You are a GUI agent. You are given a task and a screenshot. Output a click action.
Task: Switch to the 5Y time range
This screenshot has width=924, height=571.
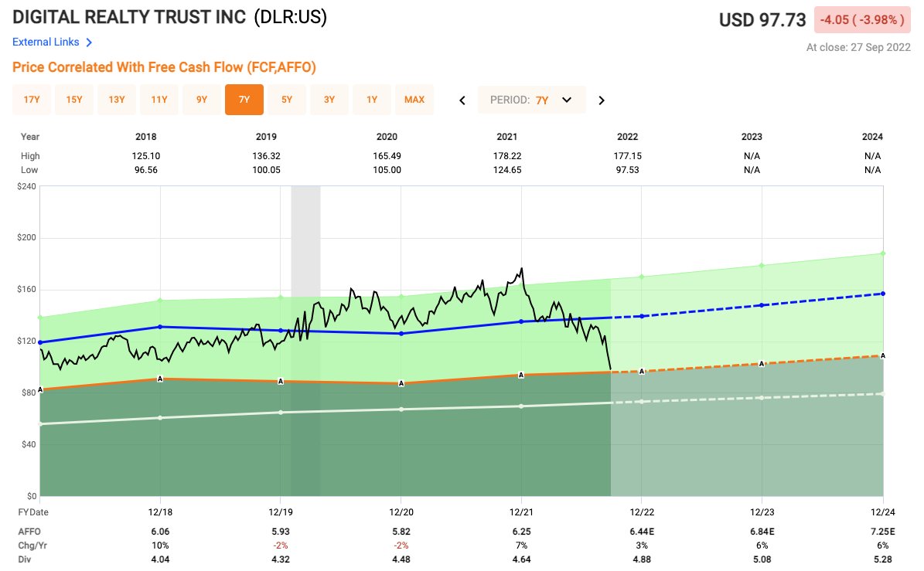point(286,100)
